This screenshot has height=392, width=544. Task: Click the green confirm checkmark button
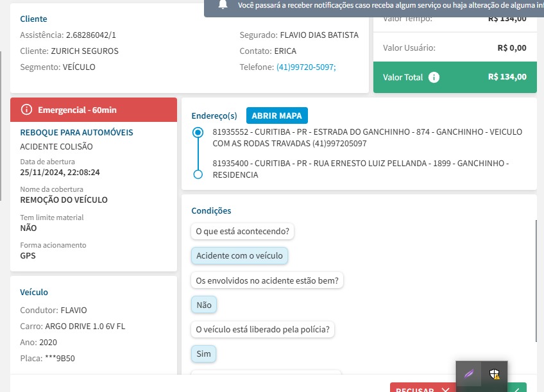click(x=517, y=388)
